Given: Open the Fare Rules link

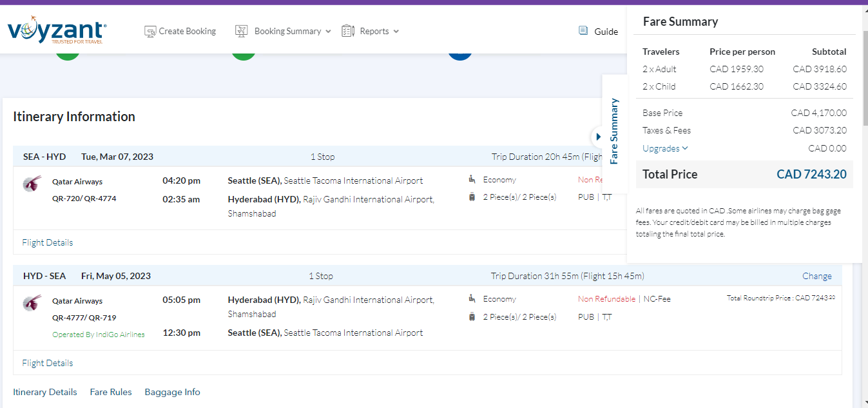Looking at the screenshot, I should point(111,392).
